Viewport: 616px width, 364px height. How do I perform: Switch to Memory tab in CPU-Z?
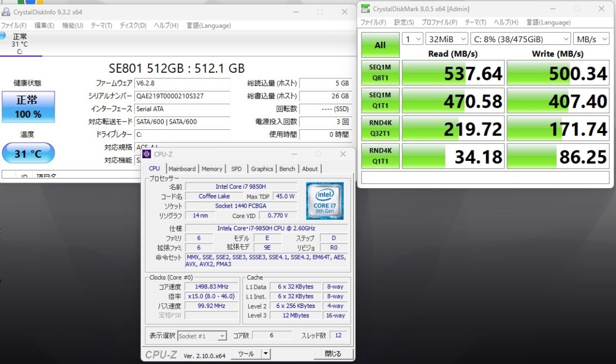pos(212,169)
